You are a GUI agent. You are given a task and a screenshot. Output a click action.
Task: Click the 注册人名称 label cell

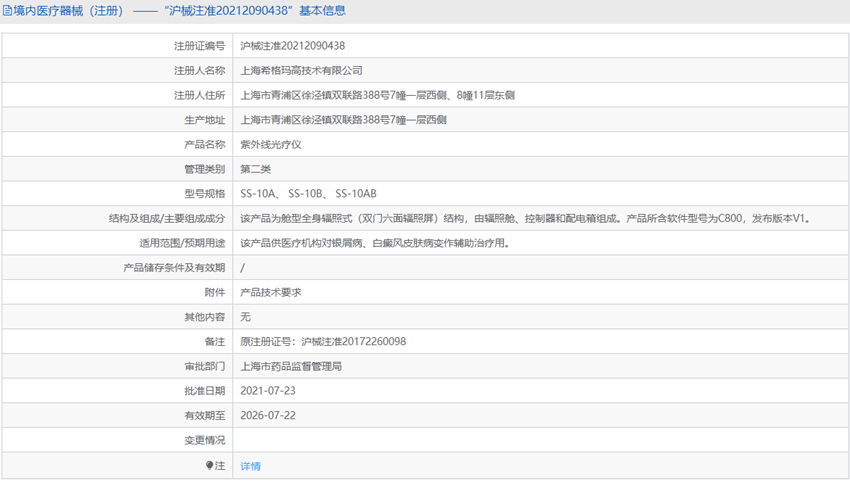[x=117, y=70]
